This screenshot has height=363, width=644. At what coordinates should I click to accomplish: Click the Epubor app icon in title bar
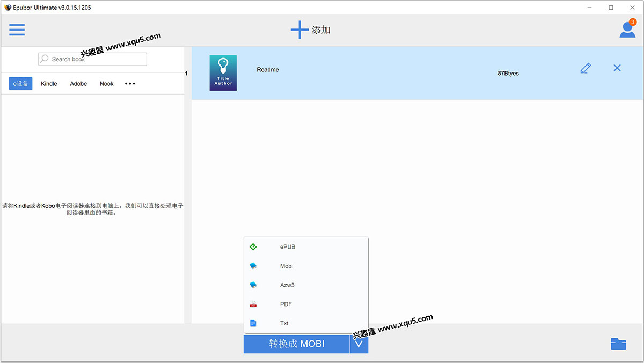point(8,8)
